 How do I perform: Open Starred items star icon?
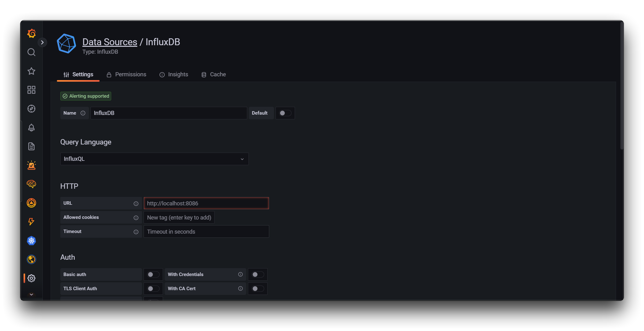[x=31, y=71]
